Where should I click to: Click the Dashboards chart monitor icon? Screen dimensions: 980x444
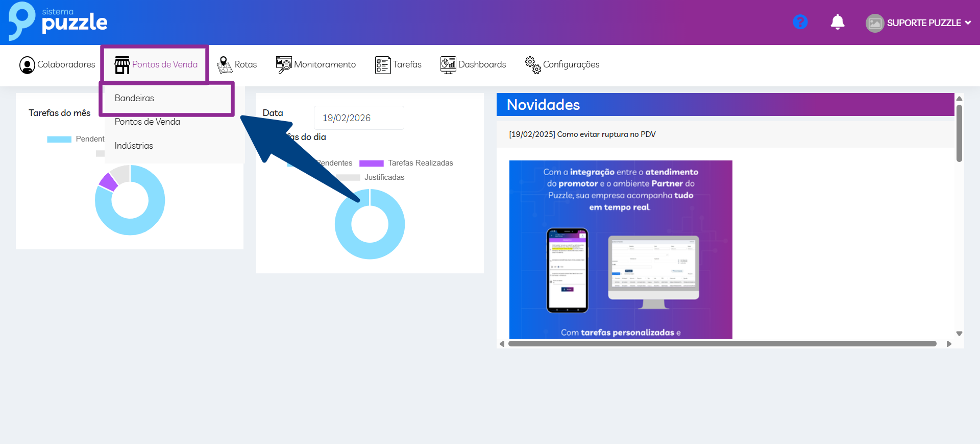448,65
